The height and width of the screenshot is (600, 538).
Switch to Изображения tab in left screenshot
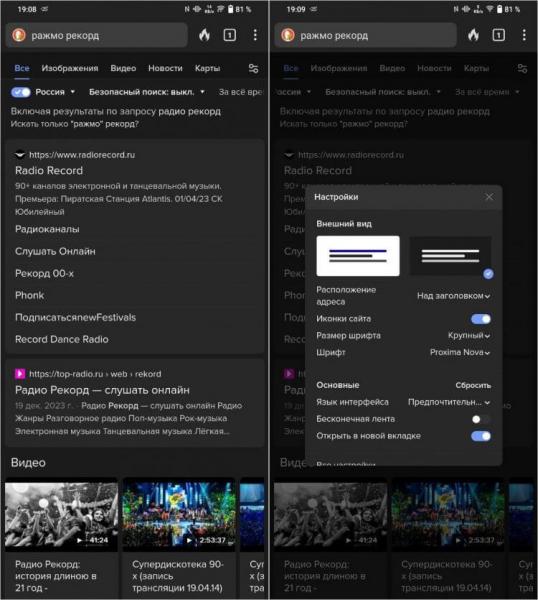[70, 68]
